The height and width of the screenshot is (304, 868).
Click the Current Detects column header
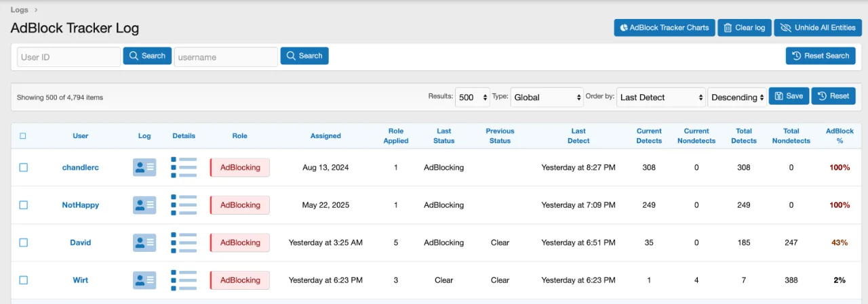[649, 136]
